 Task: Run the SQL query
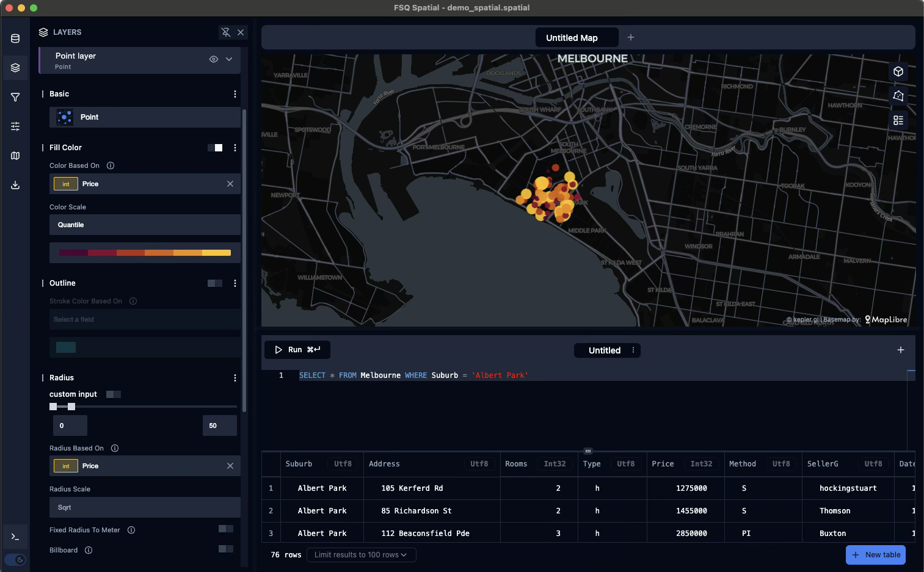[x=297, y=350]
